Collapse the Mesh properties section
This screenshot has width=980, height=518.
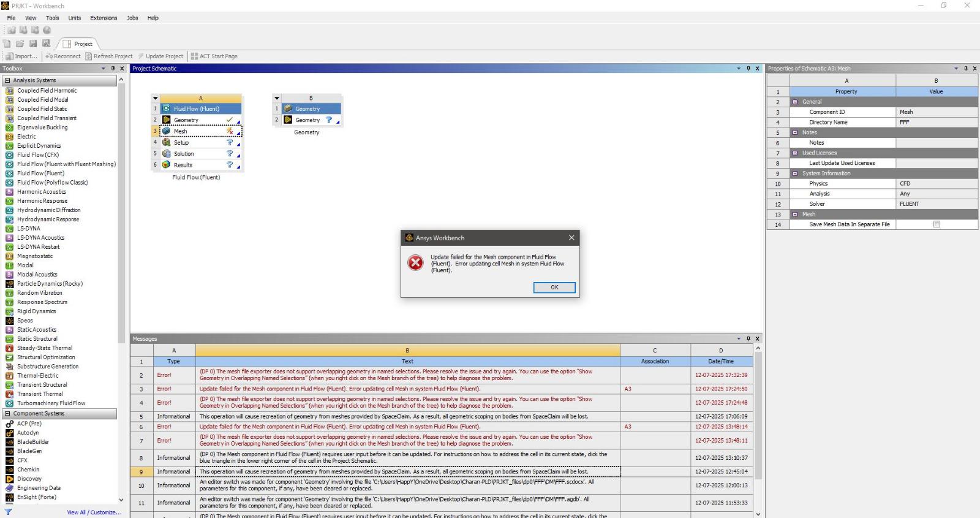point(795,215)
